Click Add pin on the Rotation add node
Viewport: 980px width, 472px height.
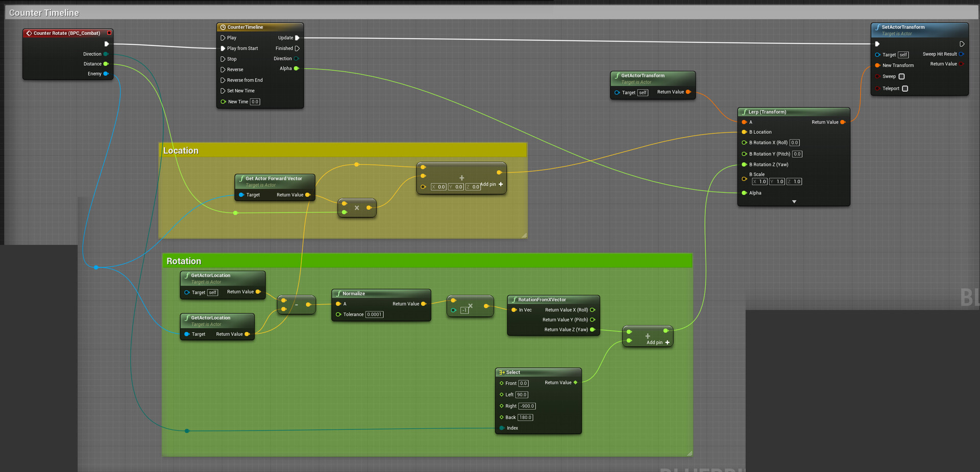tap(658, 342)
